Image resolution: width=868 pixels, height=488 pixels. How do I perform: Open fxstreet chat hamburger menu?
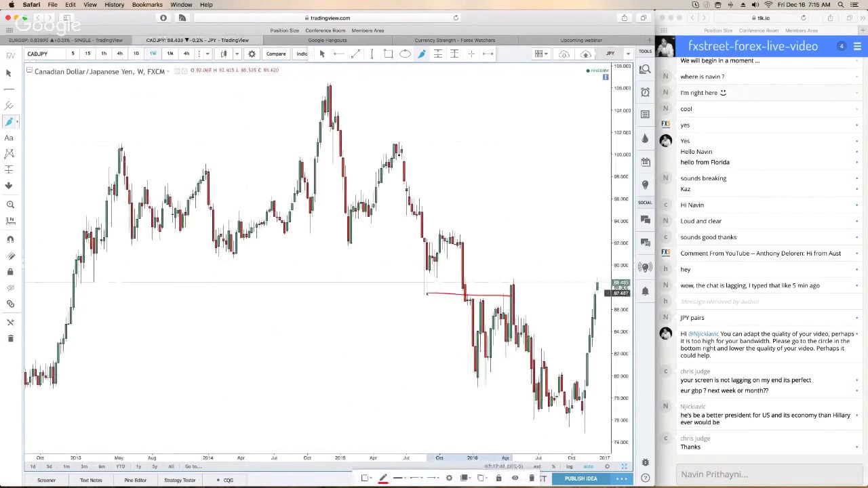[x=857, y=46]
